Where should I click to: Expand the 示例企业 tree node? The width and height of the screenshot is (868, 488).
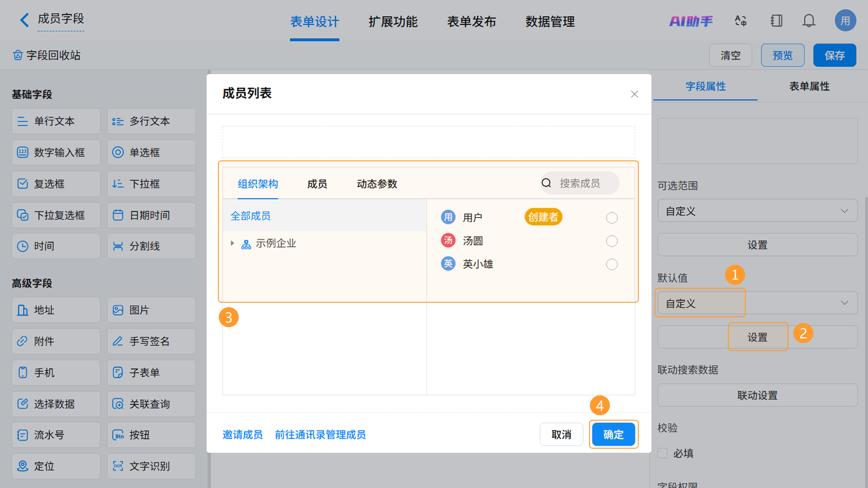[x=232, y=243]
